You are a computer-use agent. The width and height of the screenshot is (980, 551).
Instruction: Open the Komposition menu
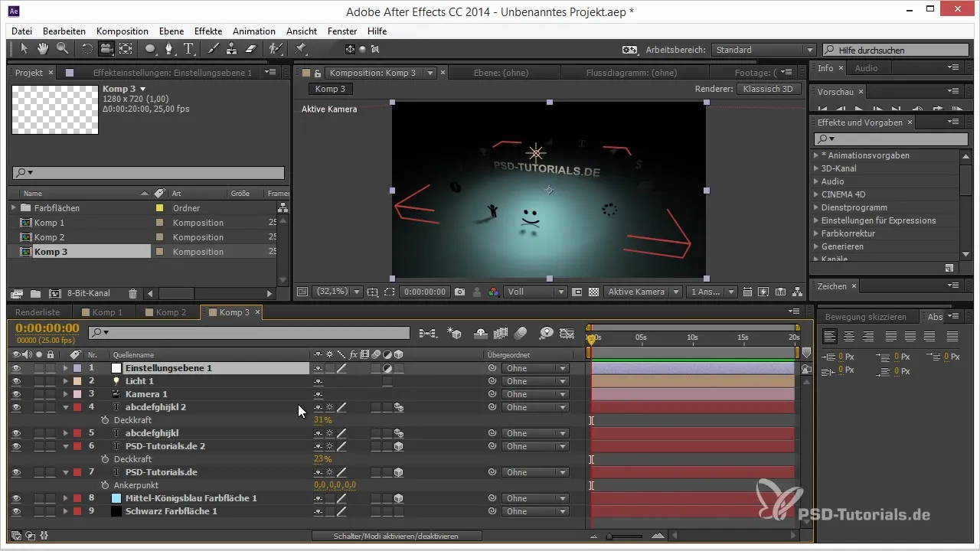point(122,31)
